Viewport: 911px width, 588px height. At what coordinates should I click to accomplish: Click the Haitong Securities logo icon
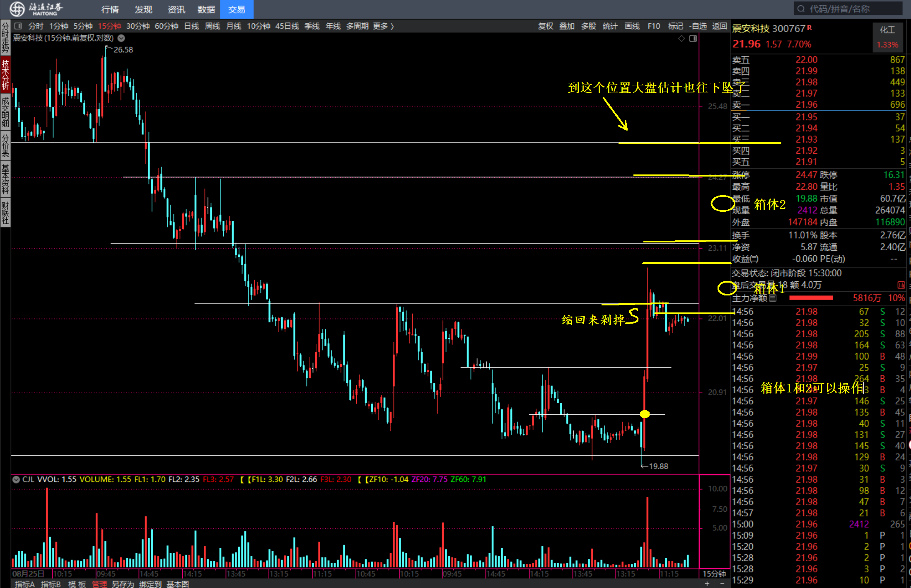pyautogui.click(x=17, y=8)
